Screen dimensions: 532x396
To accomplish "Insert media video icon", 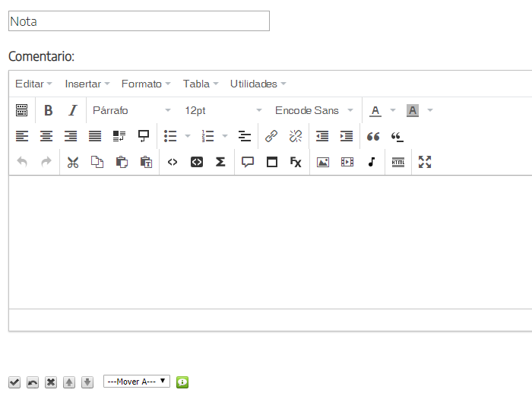I will (x=347, y=162).
